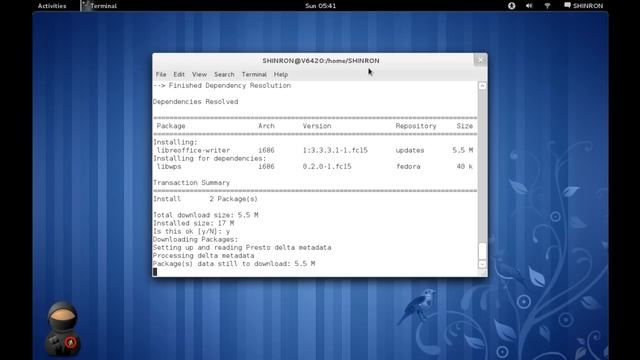Image resolution: width=640 pixels, height=360 pixels.
Task: Click the terminal cursor block on the last line
Action: pos(155,272)
